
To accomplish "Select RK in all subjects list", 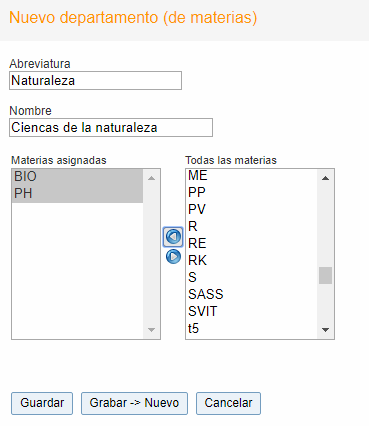I will tap(251, 260).
